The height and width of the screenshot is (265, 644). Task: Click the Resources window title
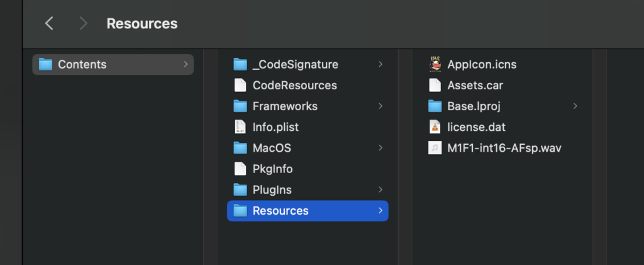coord(142,23)
